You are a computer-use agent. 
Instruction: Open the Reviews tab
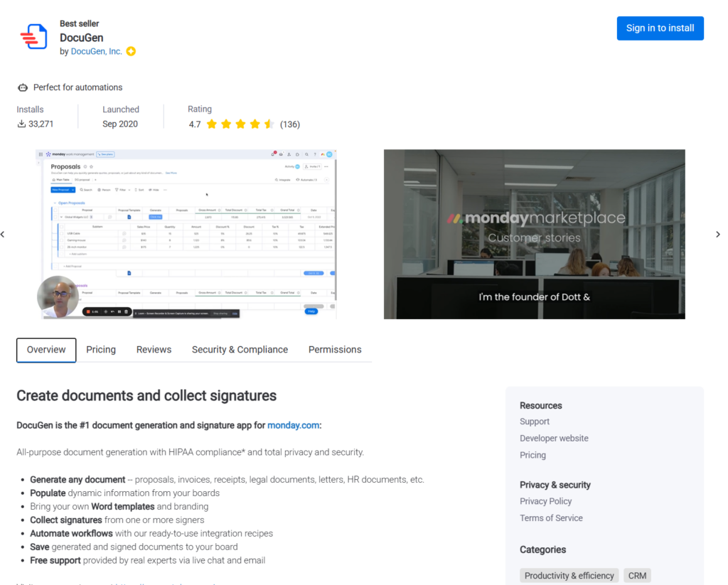(154, 350)
